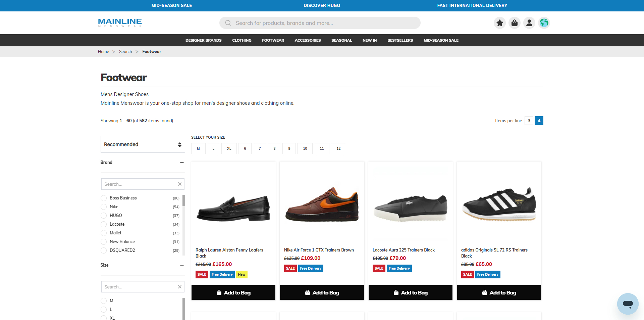This screenshot has height=320, width=644.
Task: Open the wishlist star icon
Action: click(500, 23)
